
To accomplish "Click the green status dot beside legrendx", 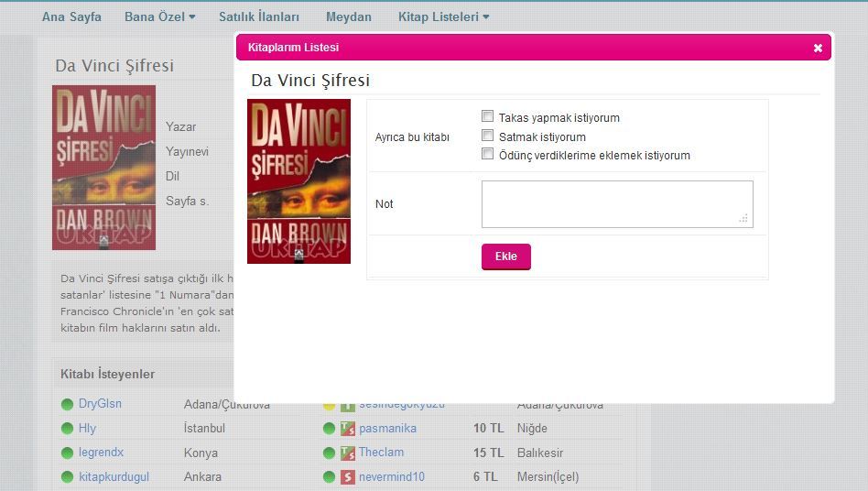I will tap(67, 453).
